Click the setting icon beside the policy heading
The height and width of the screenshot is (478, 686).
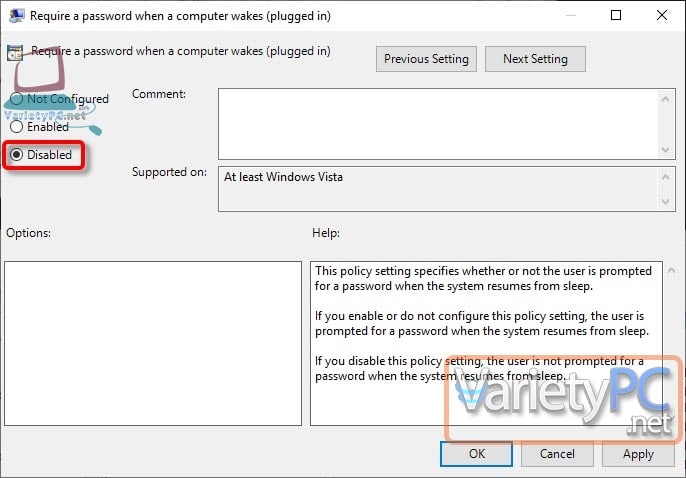15,54
